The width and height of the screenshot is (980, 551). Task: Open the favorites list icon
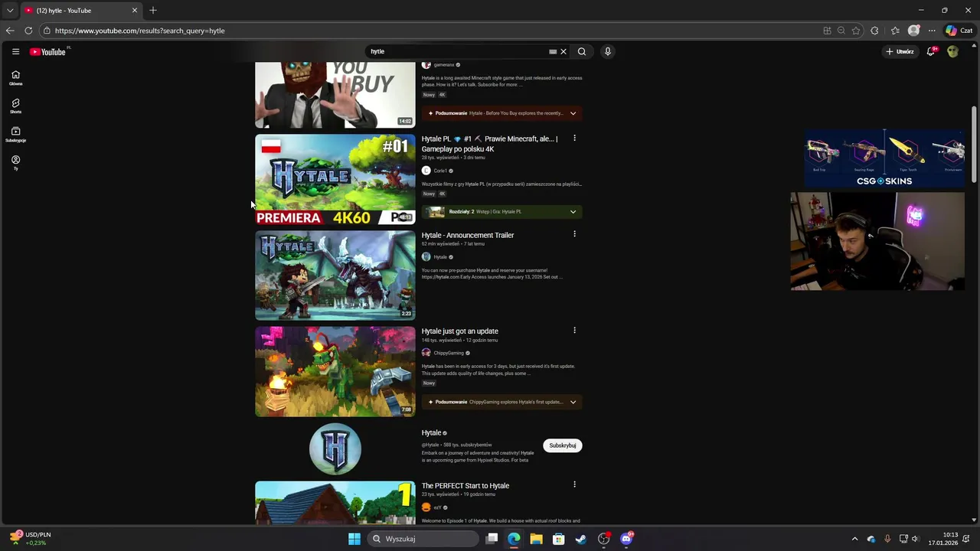click(895, 31)
